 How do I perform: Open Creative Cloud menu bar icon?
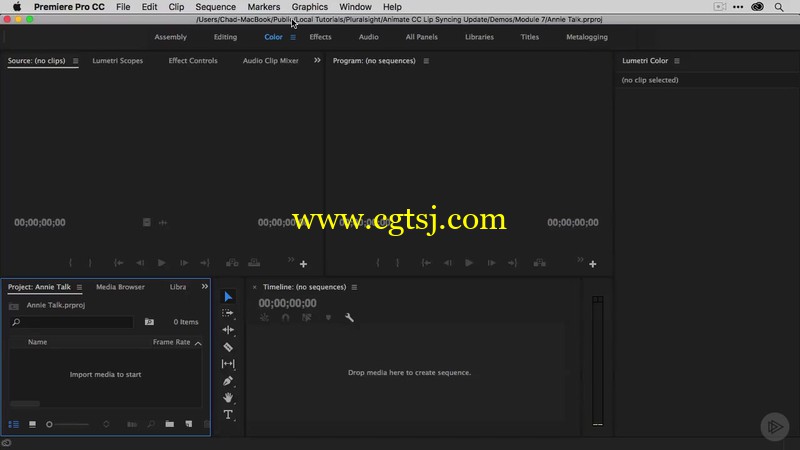[x=758, y=7]
